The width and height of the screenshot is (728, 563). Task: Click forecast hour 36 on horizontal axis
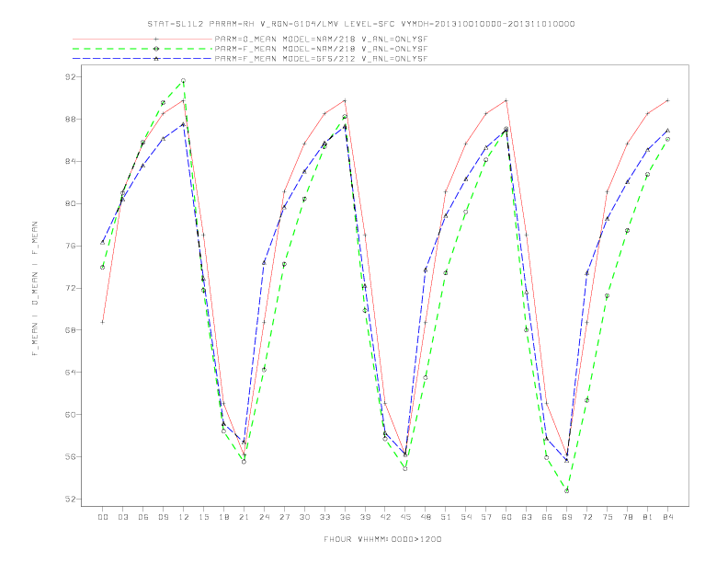tap(345, 517)
